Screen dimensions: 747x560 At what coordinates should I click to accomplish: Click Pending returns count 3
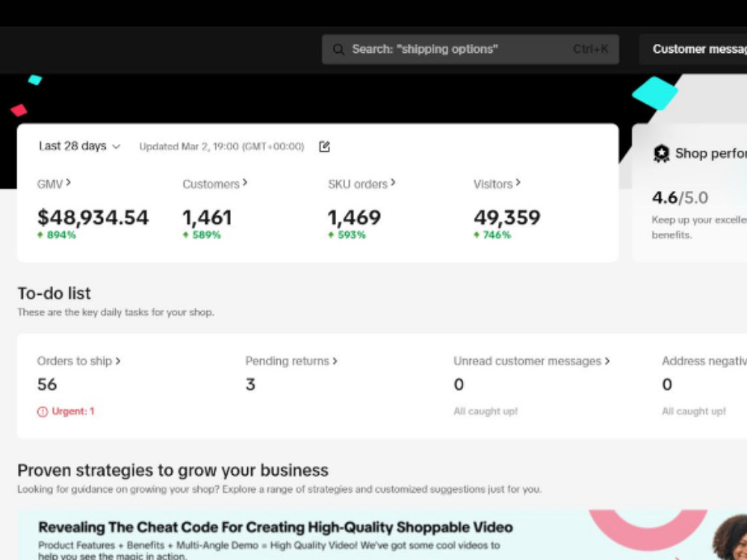(250, 385)
